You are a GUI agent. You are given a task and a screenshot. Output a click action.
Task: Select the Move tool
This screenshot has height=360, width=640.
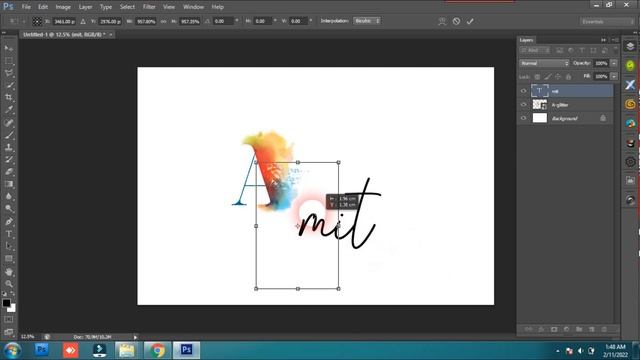pyautogui.click(x=9, y=49)
